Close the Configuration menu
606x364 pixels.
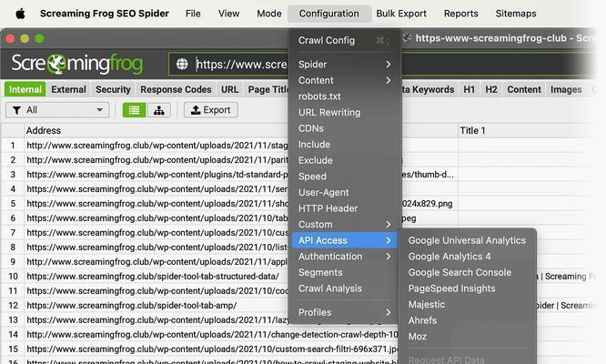(328, 14)
